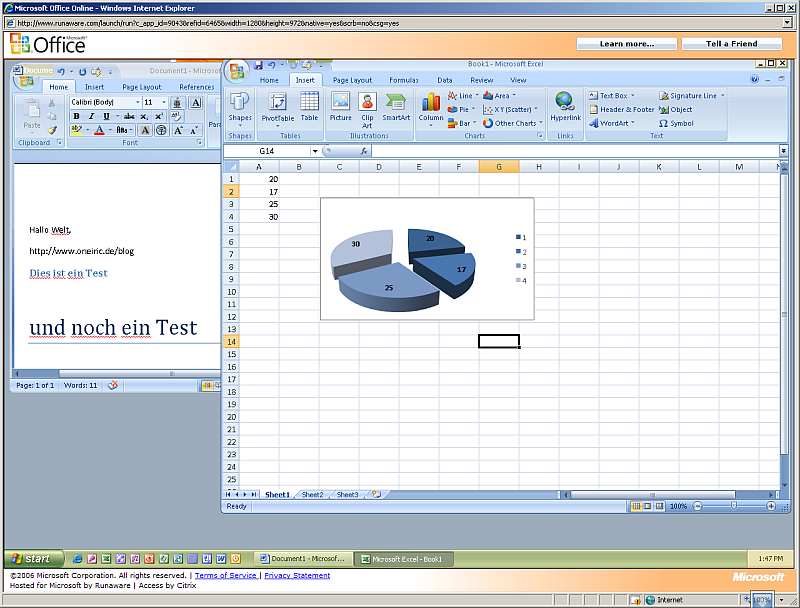Switch to Excel Data tab

(444, 80)
